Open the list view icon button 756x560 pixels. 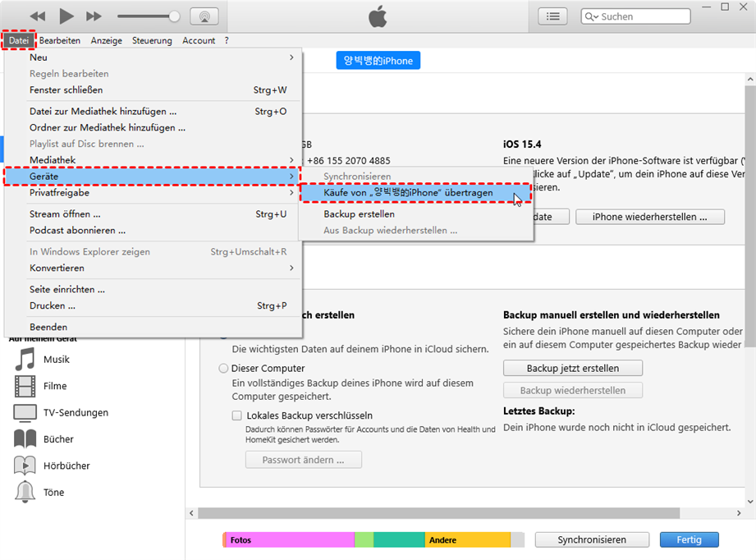coord(552,16)
